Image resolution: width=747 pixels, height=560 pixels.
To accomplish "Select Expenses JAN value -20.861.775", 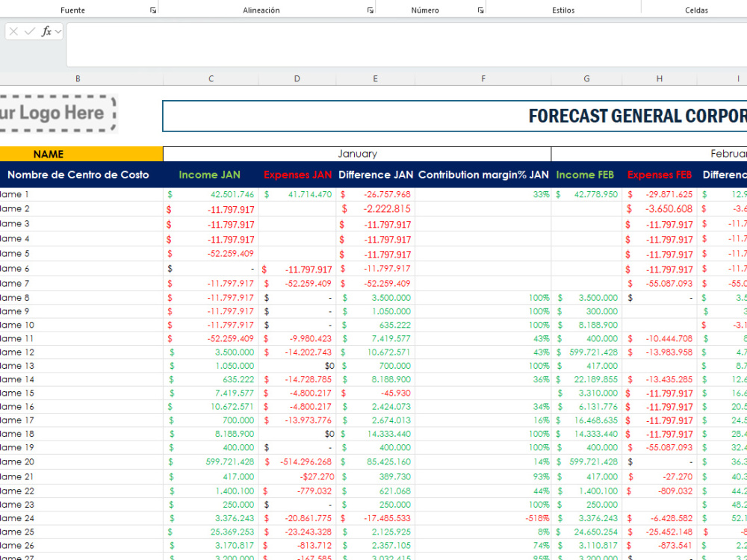I will [297, 518].
